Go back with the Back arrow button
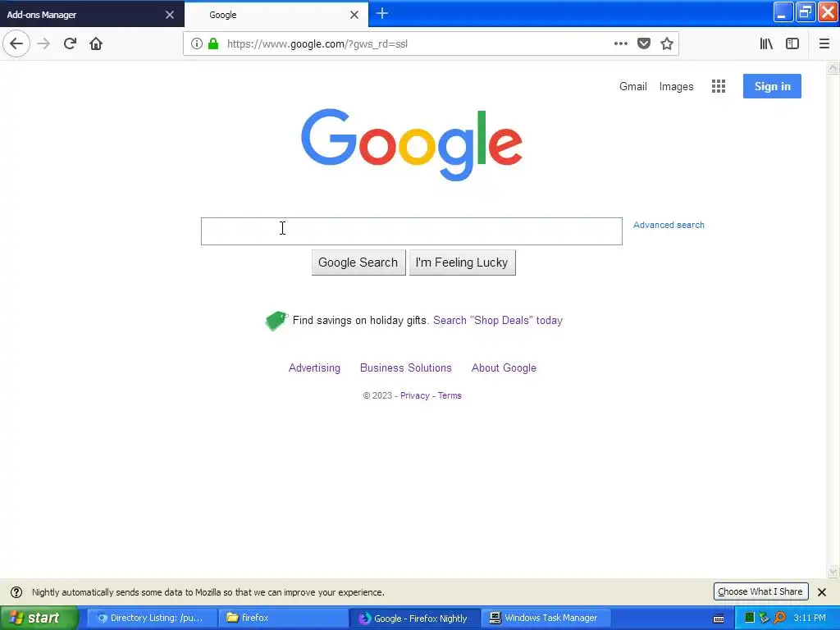The height and width of the screenshot is (630, 840). [x=16, y=43]
